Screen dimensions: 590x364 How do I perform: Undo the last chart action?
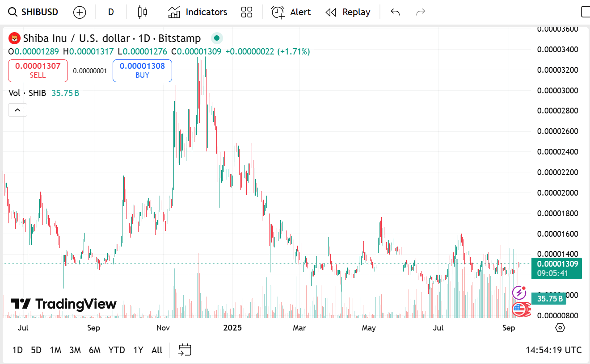click(x=395, y=12)
